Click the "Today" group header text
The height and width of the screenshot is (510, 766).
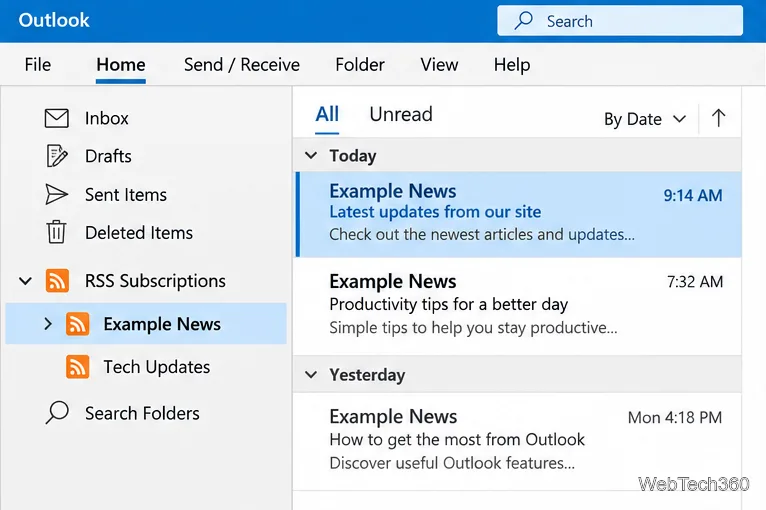(x=353, y=156)
